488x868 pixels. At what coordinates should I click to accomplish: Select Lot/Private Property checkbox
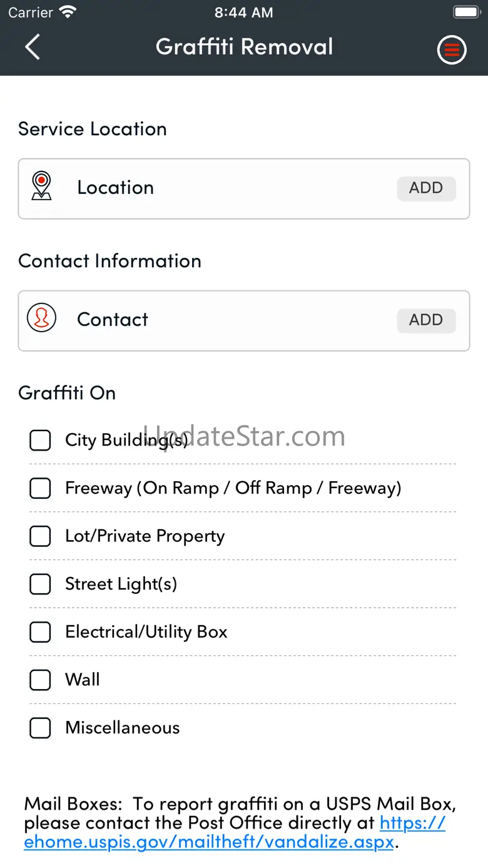(x=40, y=536)
